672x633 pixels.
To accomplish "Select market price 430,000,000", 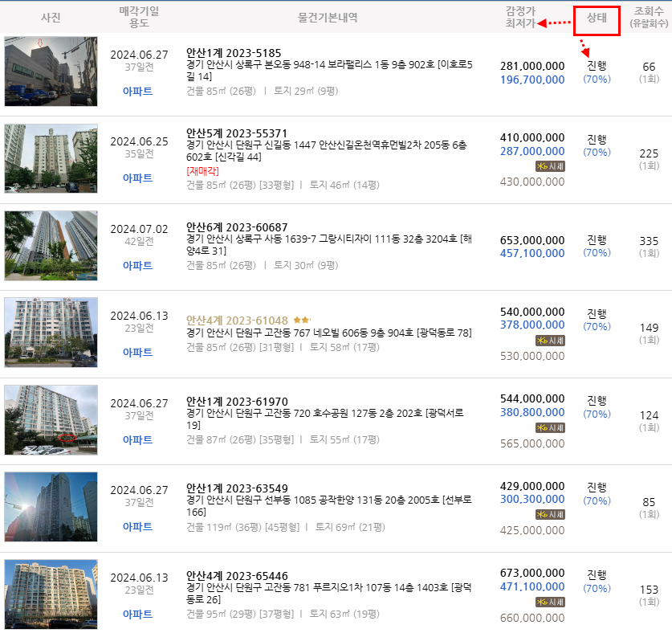I will [x=532, y=182].
